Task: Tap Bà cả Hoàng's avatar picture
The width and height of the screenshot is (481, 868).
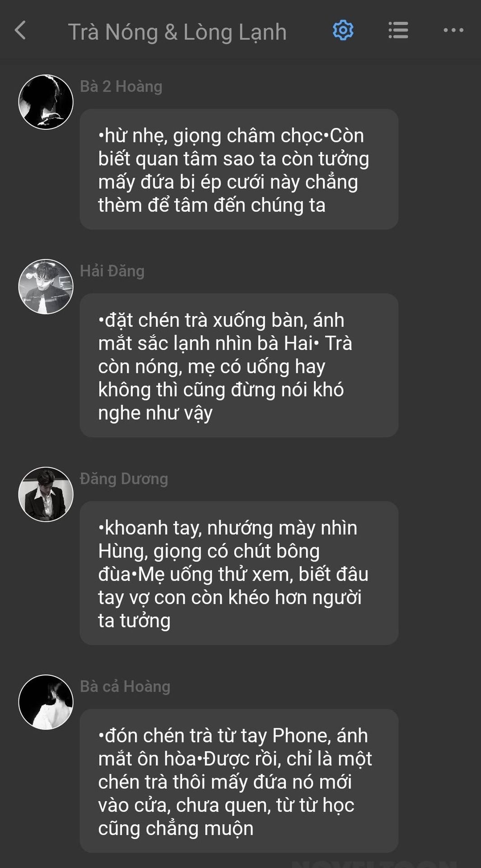Action: click(x=46, y=702)
